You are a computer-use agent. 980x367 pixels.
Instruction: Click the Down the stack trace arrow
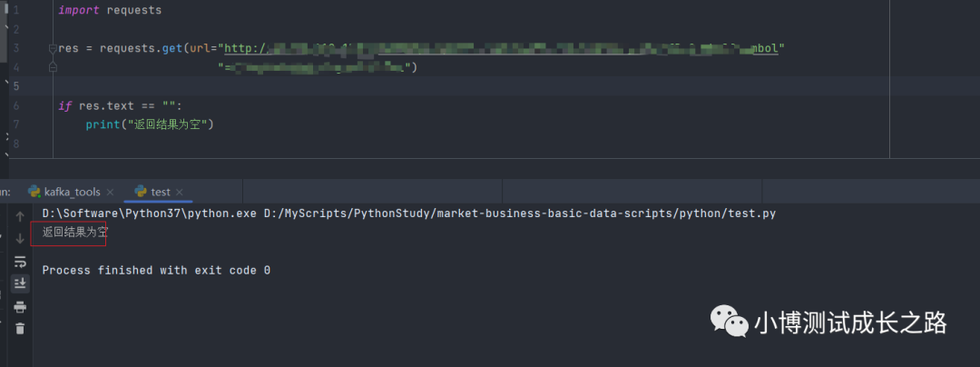[20, 239]
